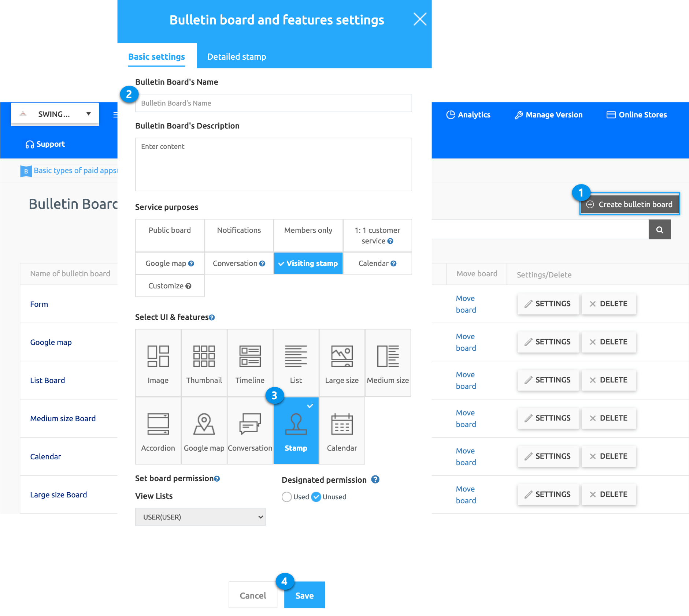Select the Used radio button
Image resolution: width=689 pixels, height=616 pixels.
pos(287,497)
